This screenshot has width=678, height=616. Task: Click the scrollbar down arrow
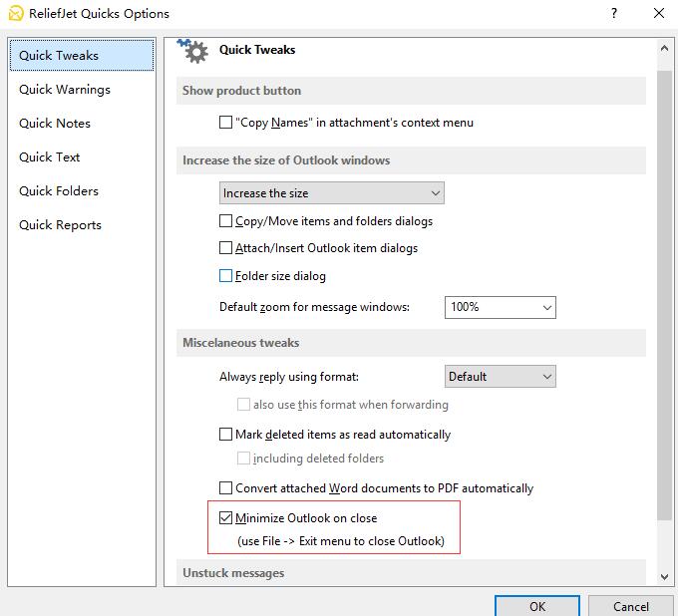[x=664, y=576]
